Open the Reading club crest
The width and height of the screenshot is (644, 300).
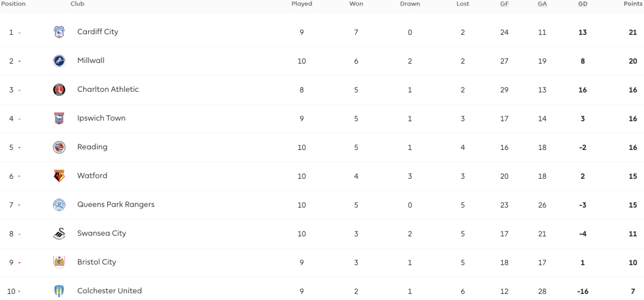(59, 148)
